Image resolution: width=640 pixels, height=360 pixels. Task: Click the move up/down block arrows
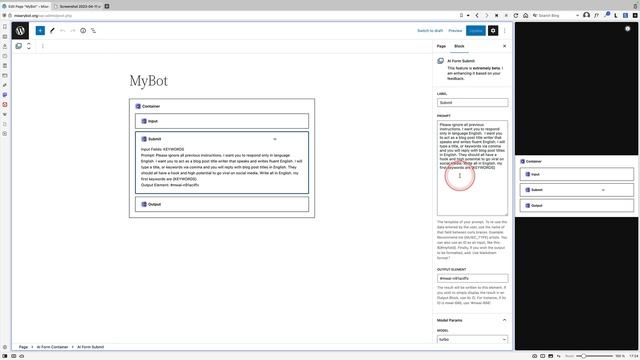(x=29, y=46)
